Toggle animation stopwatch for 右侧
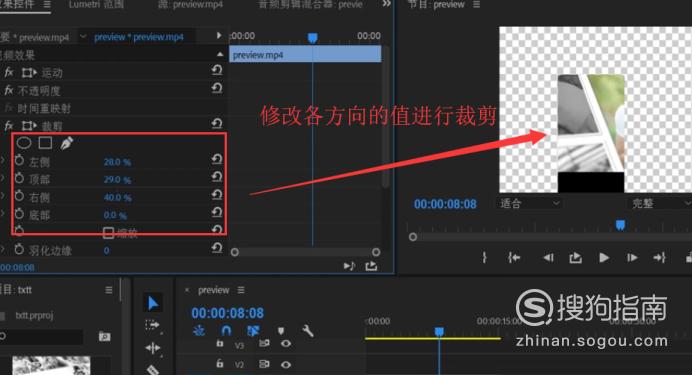Screen dimensions: 692x375 tap(19, 196)
